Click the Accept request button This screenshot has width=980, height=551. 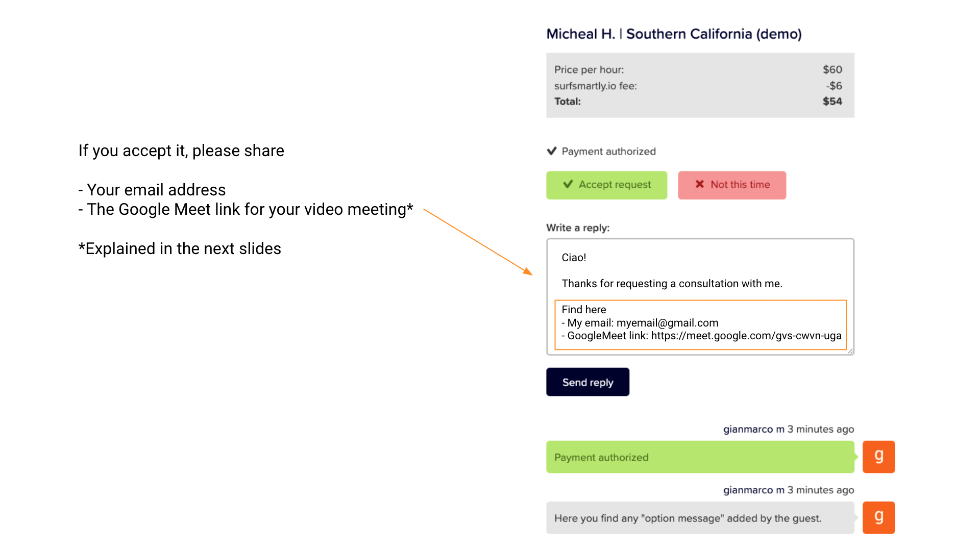[x=606, y=185]
